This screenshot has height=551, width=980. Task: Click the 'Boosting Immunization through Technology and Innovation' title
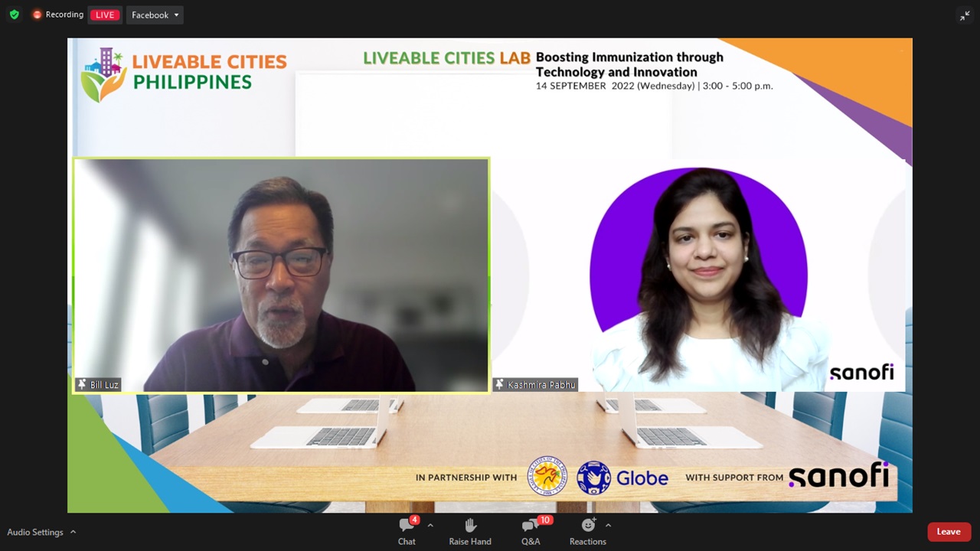[629, 64]
